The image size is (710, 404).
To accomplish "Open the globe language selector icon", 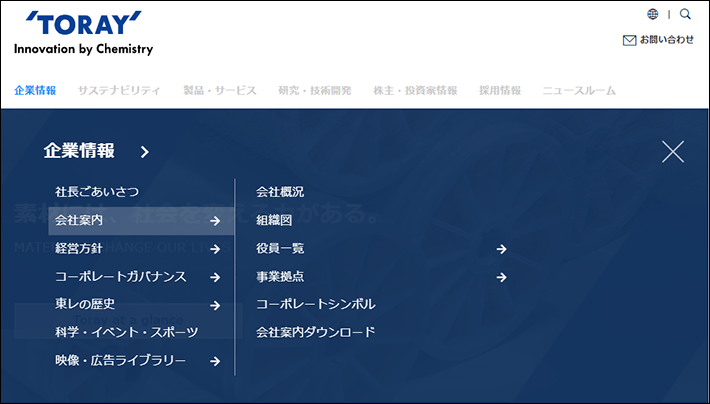I will 652,14.
